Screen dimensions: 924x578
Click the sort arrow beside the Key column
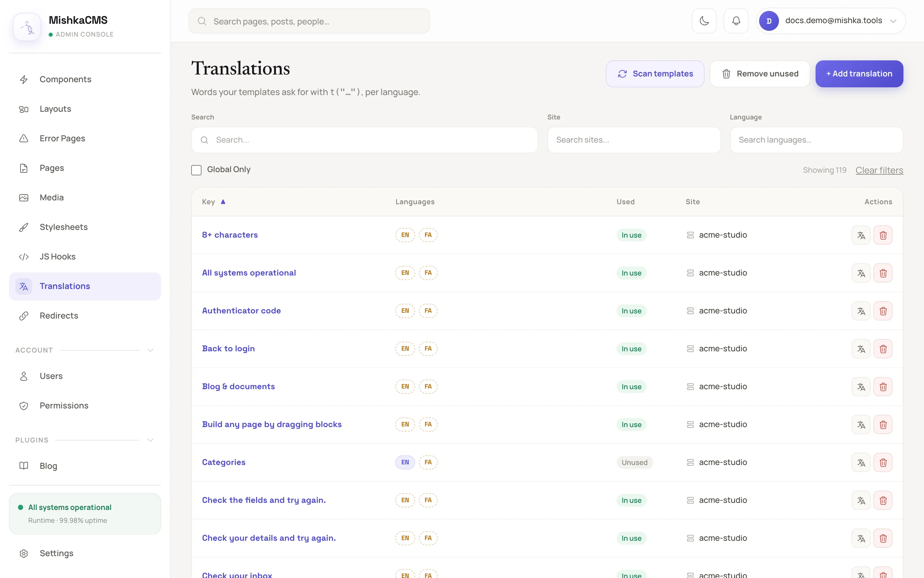click(x=223, y=201)
